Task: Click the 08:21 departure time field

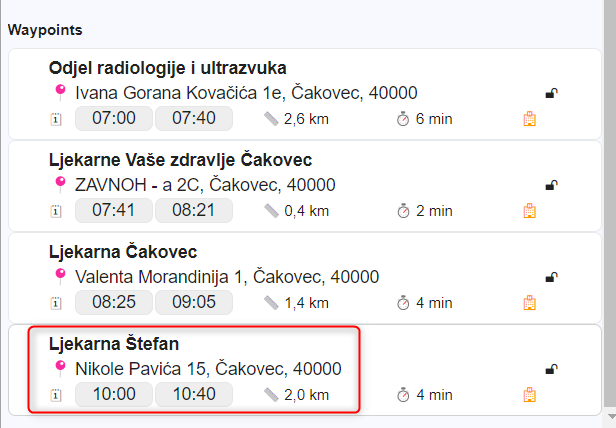Action: (x=194, y=211)
